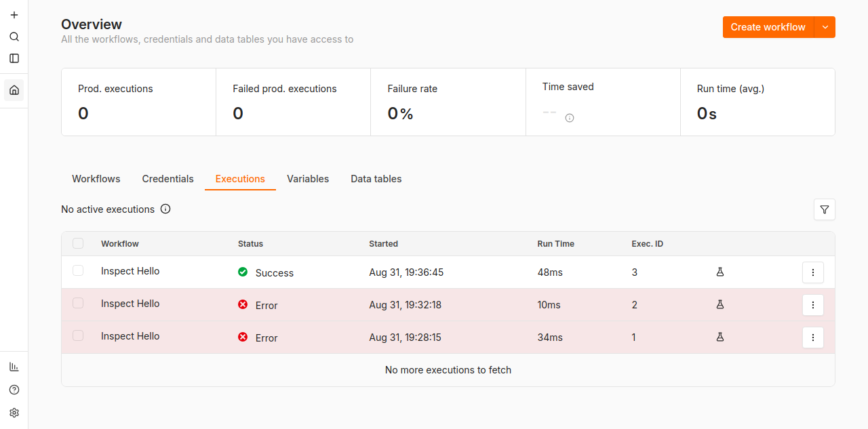The height and width of the screenshot is (429, 868).
Task: Click flask test icon for execution 1
Action: tap(720, 337)
